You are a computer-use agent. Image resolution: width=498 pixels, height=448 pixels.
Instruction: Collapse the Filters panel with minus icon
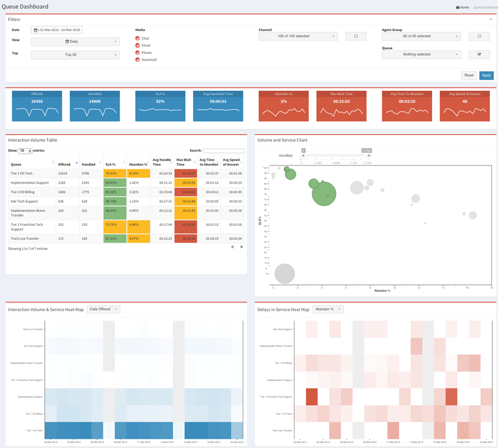click(491, 19)
